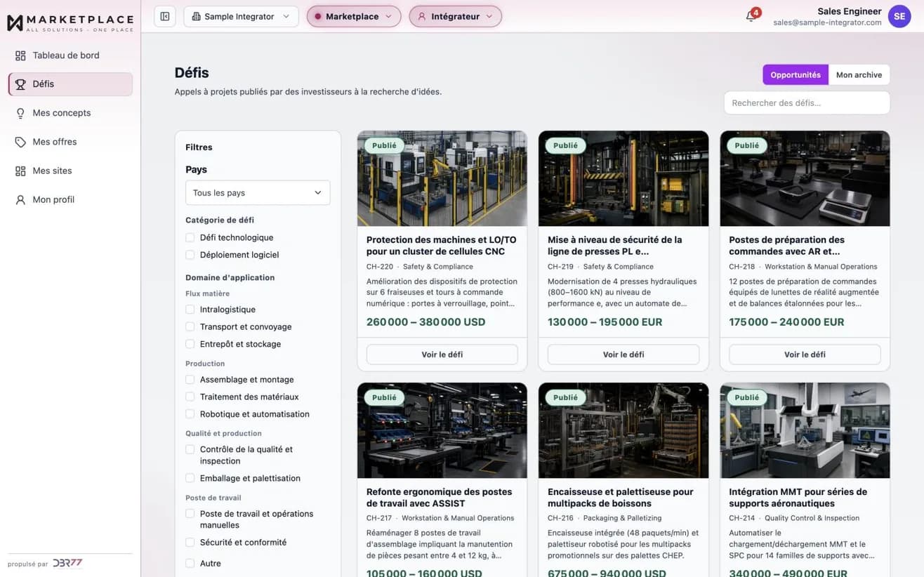Click the Mes offres tag icon

click(20, 142)
